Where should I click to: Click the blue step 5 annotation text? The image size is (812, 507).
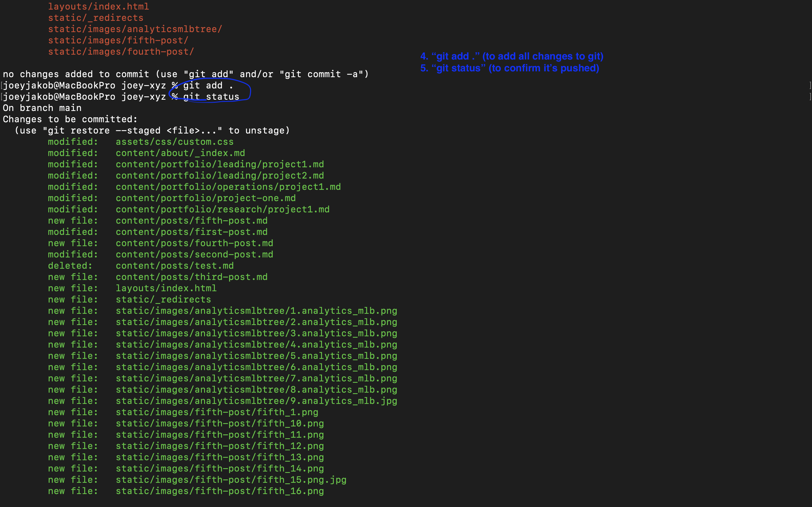(510, 68)
